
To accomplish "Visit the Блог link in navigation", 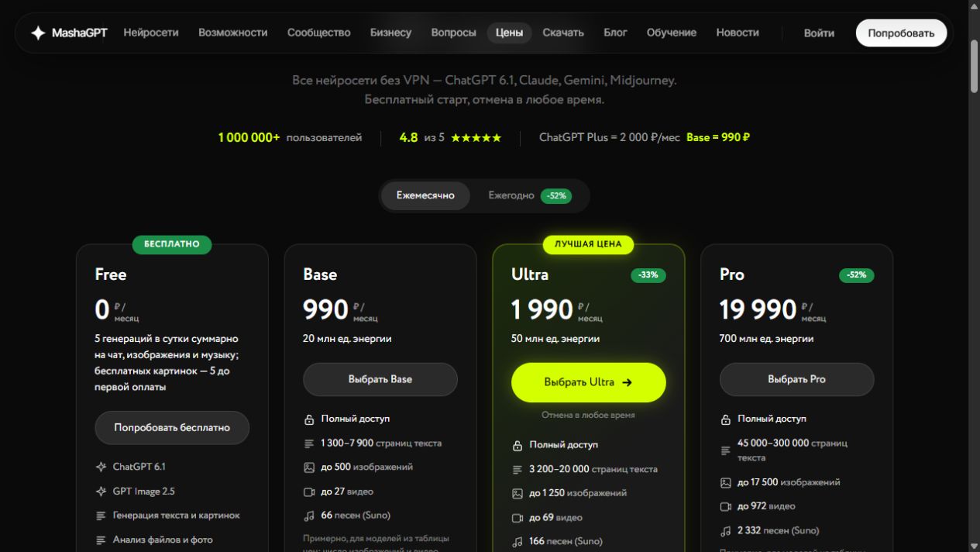I will 616,33.
